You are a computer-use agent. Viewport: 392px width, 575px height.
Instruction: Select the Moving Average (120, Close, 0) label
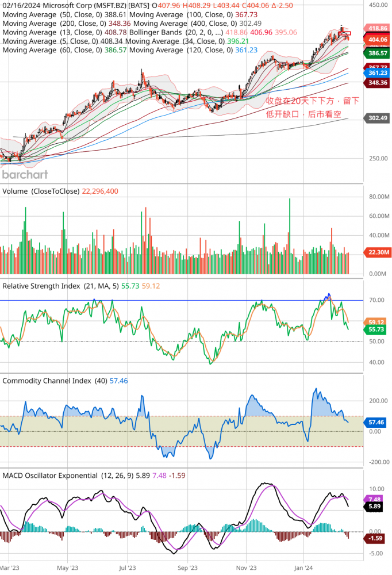181,50
